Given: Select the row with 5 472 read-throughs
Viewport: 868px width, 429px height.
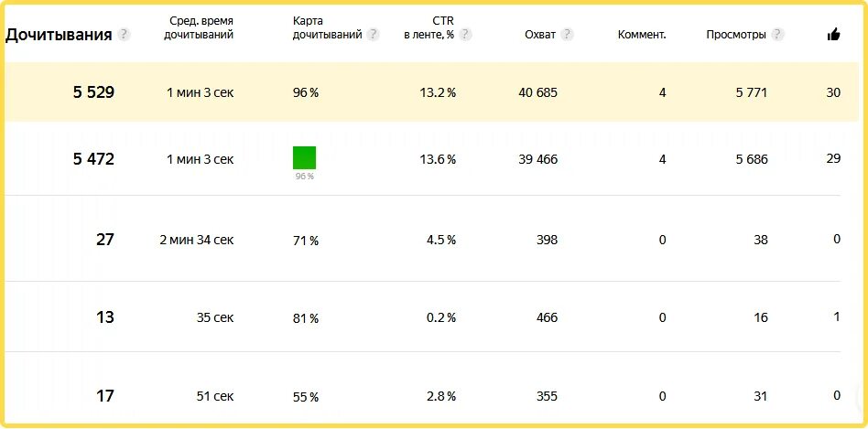Looking at the screenshot, I should click(422, 158).
